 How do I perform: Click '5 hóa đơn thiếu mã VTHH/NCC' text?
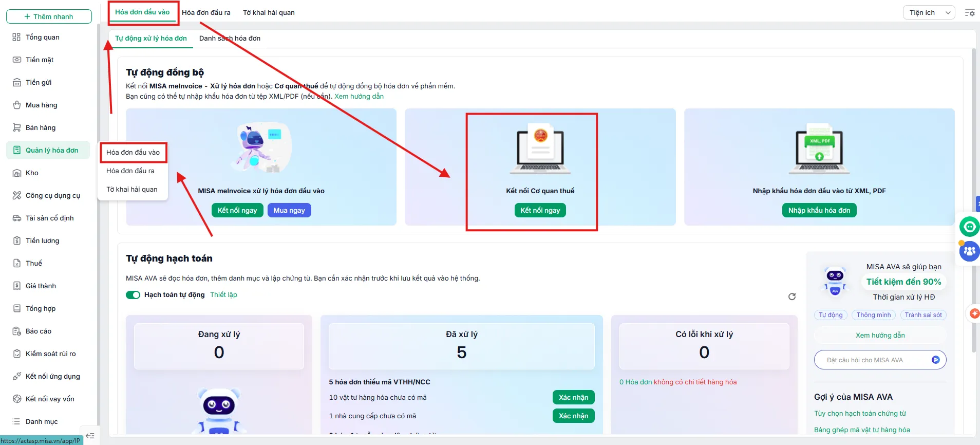click(x=380, y=382)
